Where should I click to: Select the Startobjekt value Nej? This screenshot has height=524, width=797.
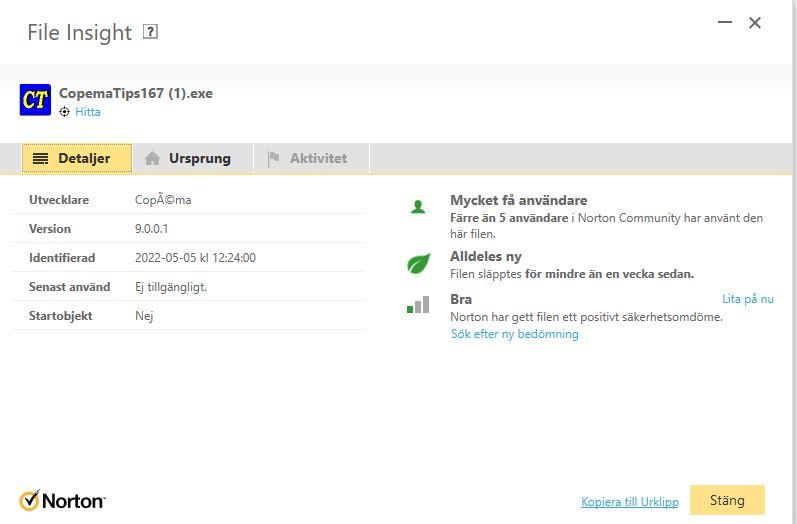[x=144, y=316]
